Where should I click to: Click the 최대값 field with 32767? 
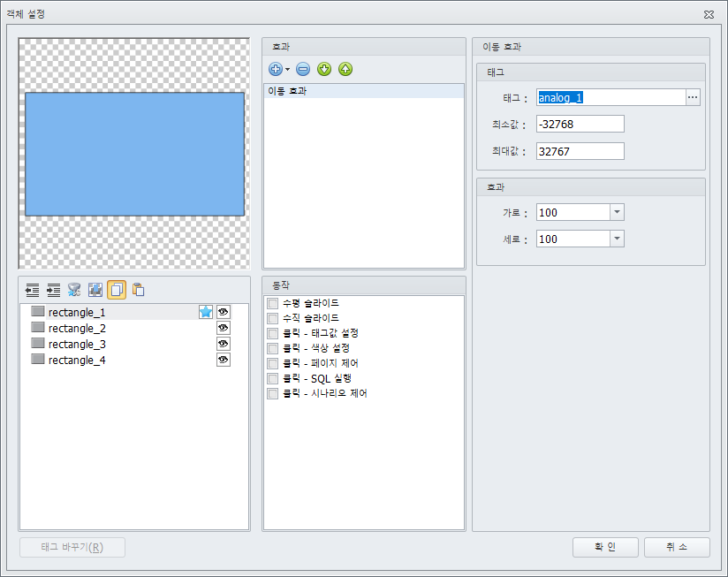tap(580, 151)
